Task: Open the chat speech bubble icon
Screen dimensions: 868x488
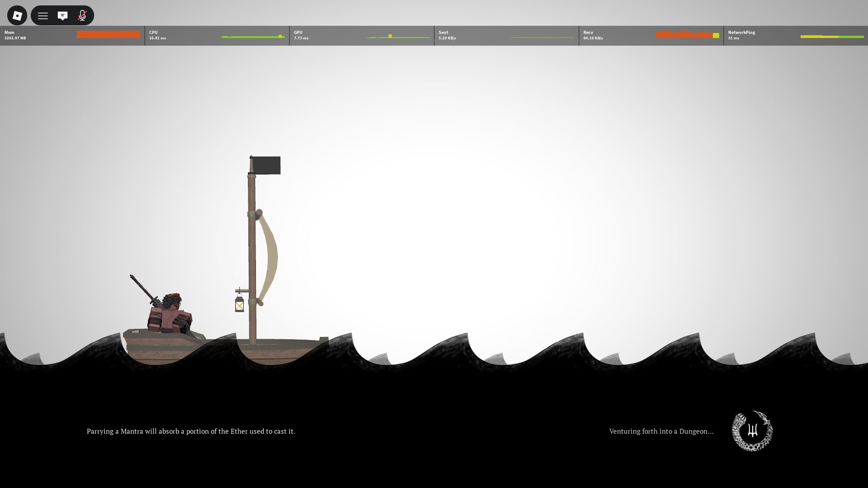Action: coord(62,16)
